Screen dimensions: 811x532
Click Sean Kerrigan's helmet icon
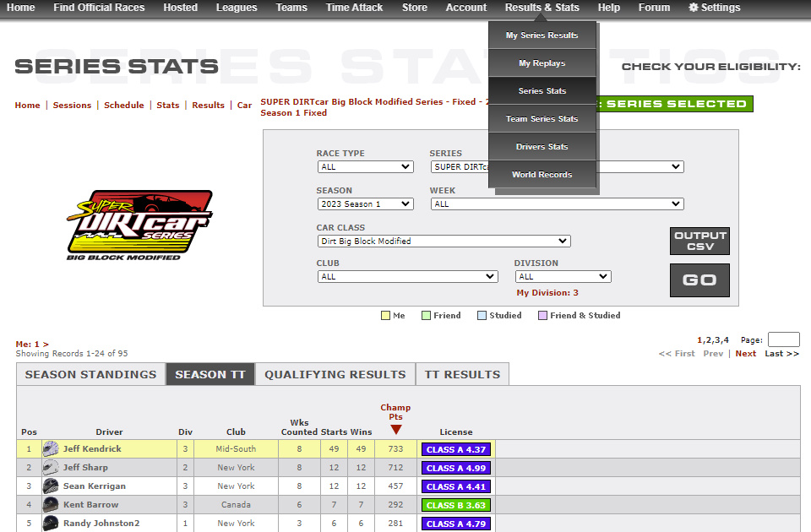tap(51, 486)
